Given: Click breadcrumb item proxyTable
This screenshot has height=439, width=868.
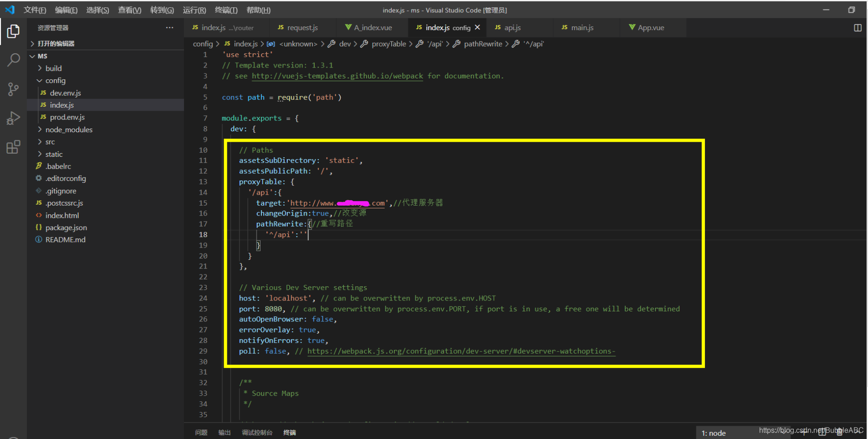Looking at the screenshot, I should click(388, 44).
